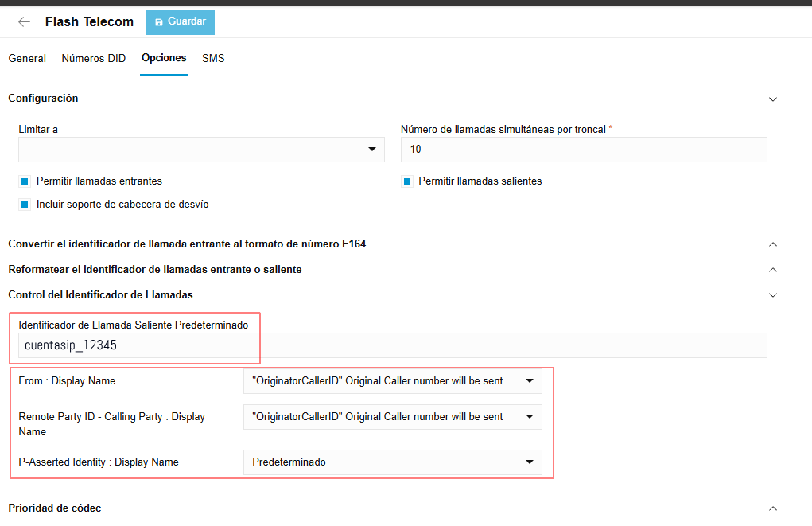Select the Opciones tab

(164, 58)
